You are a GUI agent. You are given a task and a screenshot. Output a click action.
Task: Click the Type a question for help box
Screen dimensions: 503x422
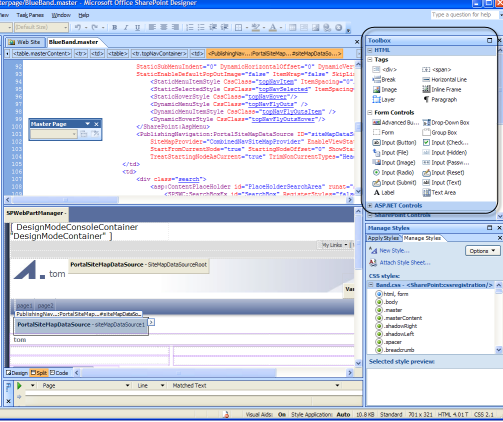pos(464,15)
